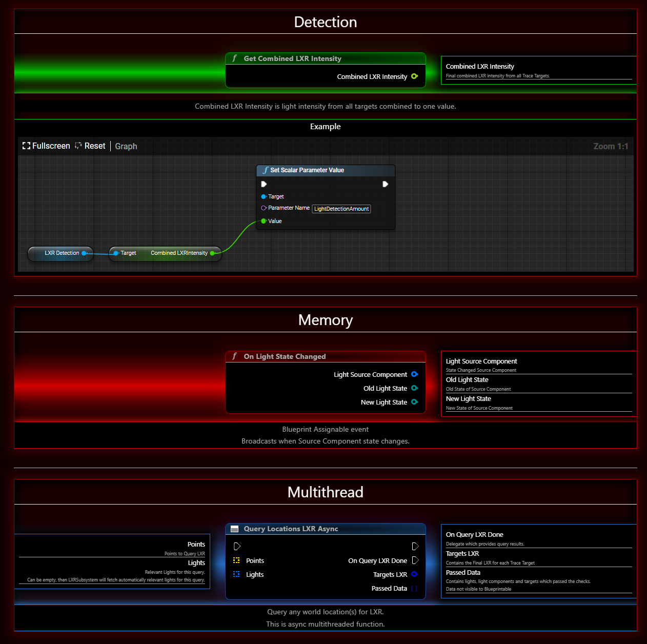Click 'This is async multithreaded function.' text
Screen dimensions: 647x644
click(326, 625)
